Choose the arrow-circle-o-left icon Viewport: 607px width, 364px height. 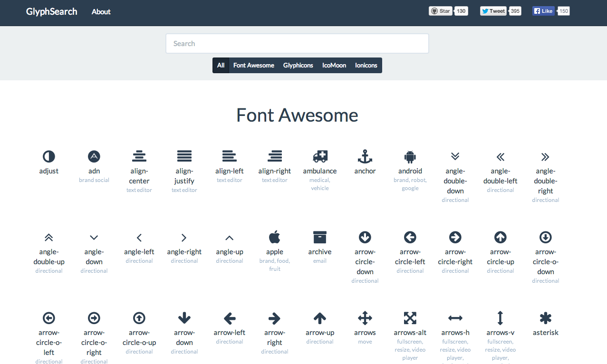[x=49, y=318]
